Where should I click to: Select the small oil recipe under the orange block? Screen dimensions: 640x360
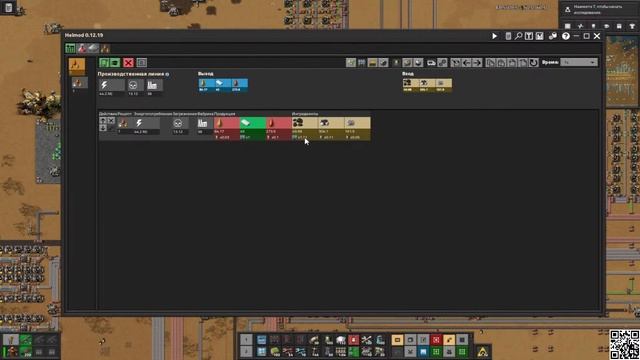tap(79, 83)
